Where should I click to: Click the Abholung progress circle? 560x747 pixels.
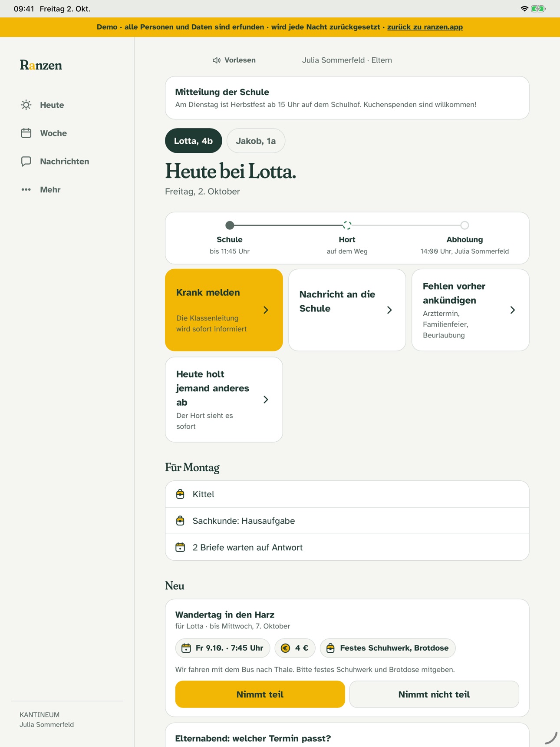point(464,225)
